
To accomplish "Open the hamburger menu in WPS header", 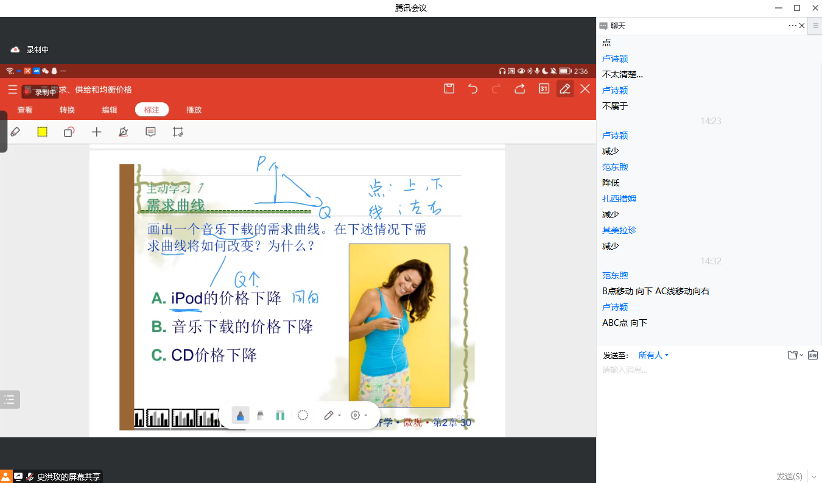I will [x=12, y=89].
